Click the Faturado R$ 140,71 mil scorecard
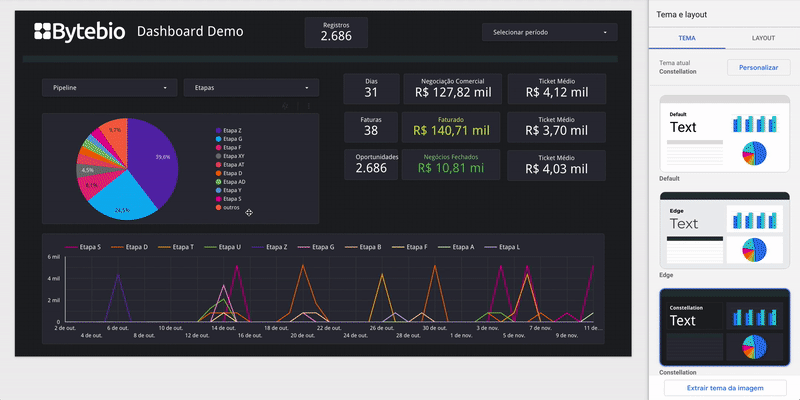The height and width of the screenshot is (400, 800). (452, 125)
